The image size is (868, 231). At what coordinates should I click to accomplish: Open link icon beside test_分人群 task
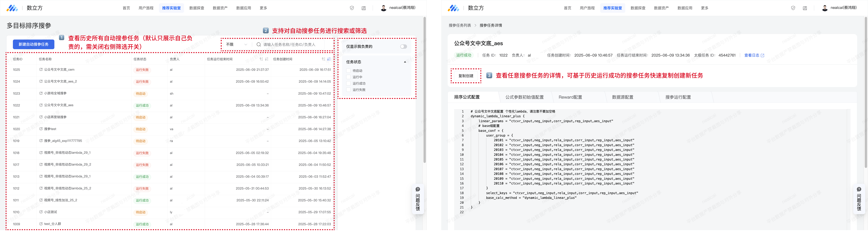click(x=41, y=224)
